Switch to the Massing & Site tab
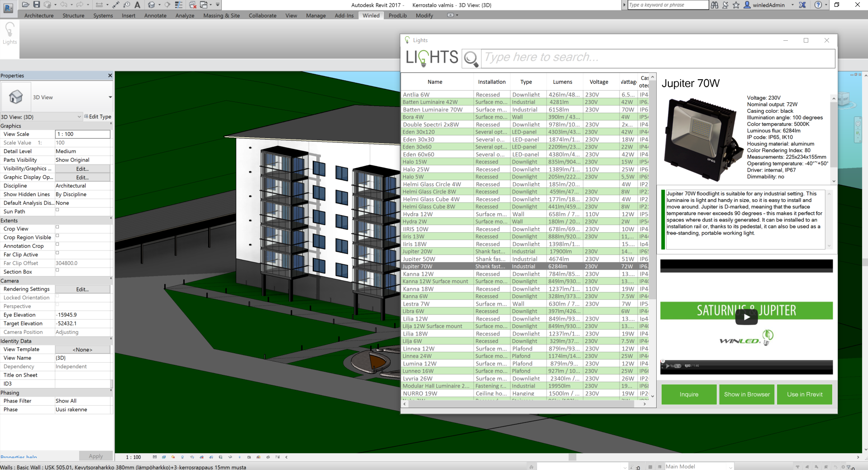 221,15
